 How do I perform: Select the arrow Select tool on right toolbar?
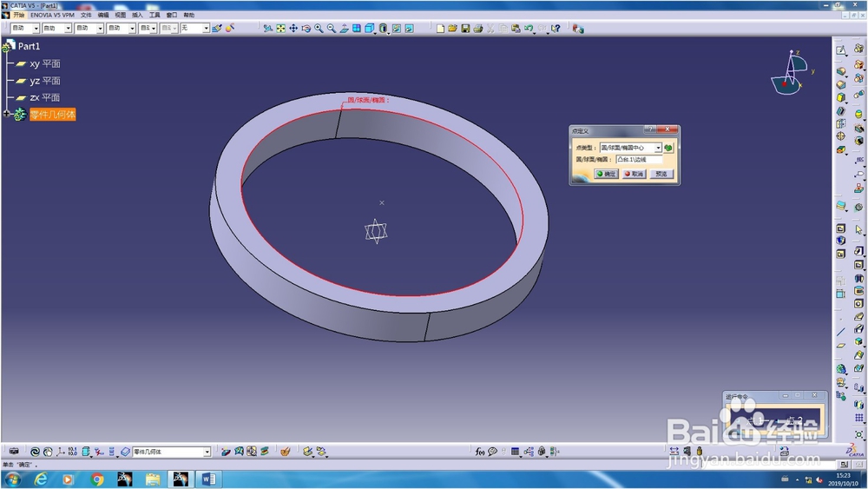(858, 229)
